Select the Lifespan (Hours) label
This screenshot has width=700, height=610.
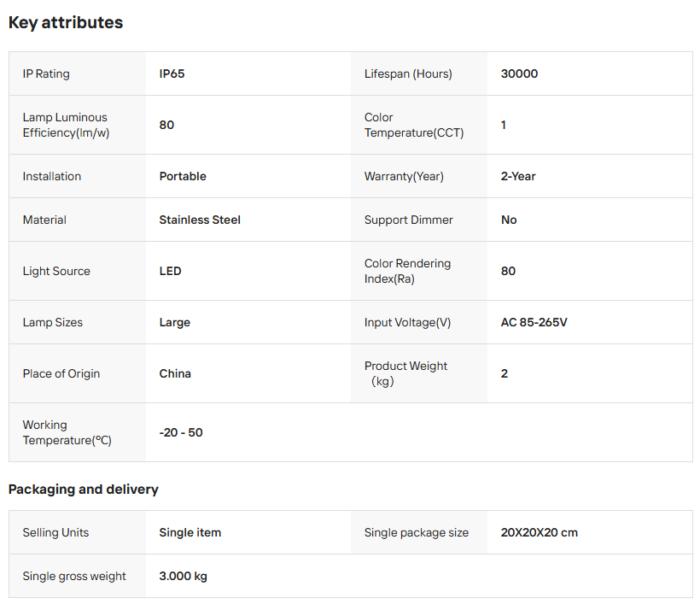(x=408, y=73)
